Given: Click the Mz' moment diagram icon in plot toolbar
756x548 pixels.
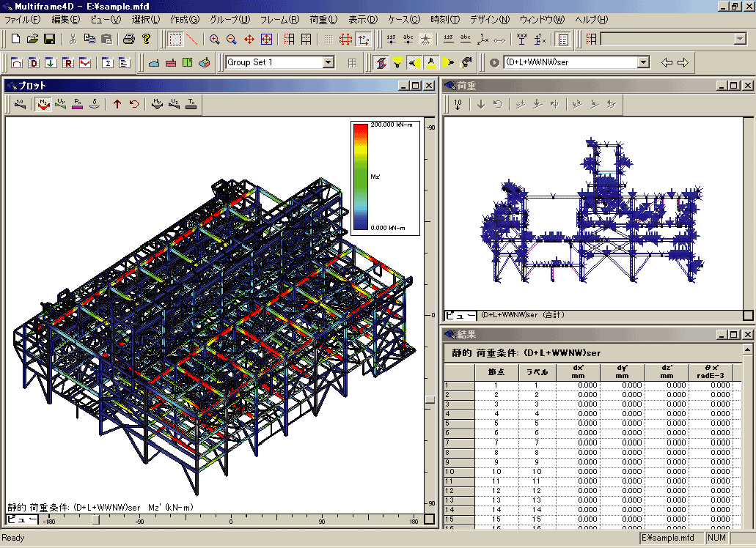Looking at the screenshot, I should tap(44, 104).
